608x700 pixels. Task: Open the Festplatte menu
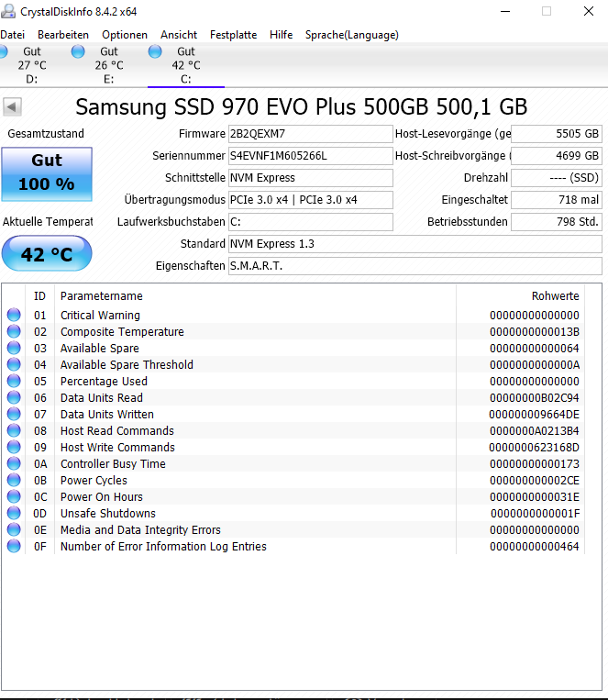(x=234, y=35)
